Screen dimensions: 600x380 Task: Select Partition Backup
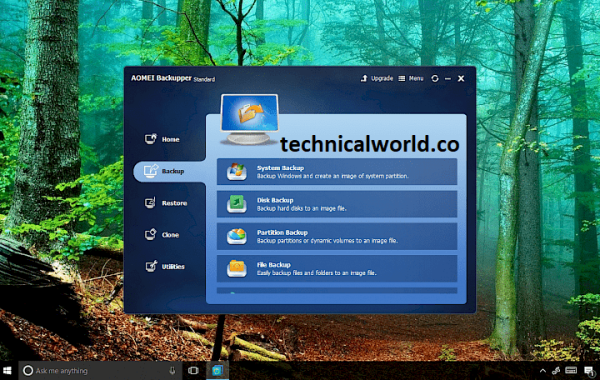[x=337, y=236]
